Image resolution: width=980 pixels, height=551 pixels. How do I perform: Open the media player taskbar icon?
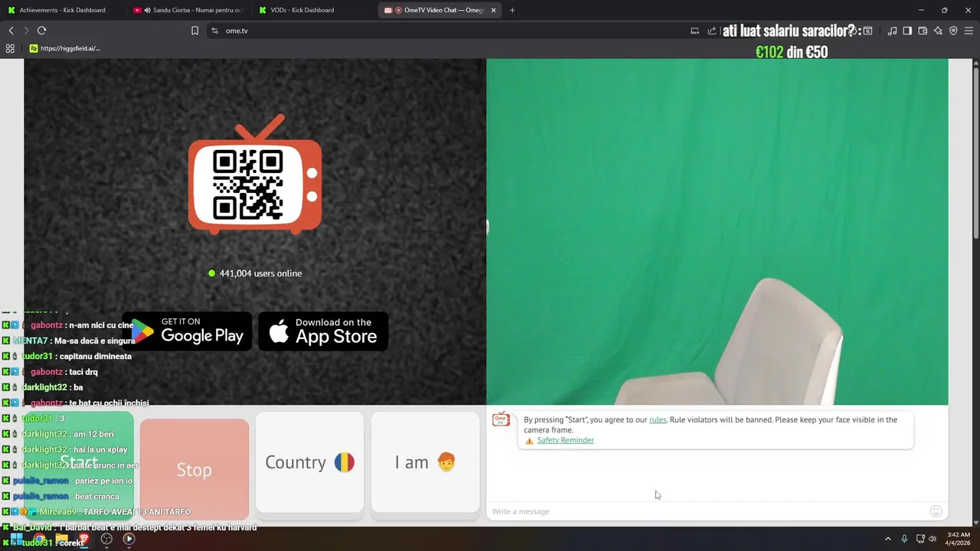129,539
